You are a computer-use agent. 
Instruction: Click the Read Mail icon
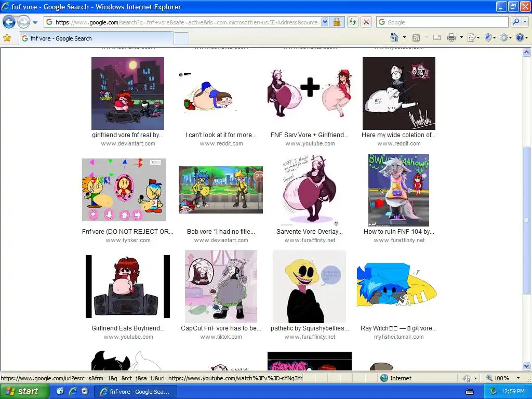pos(437,37)
